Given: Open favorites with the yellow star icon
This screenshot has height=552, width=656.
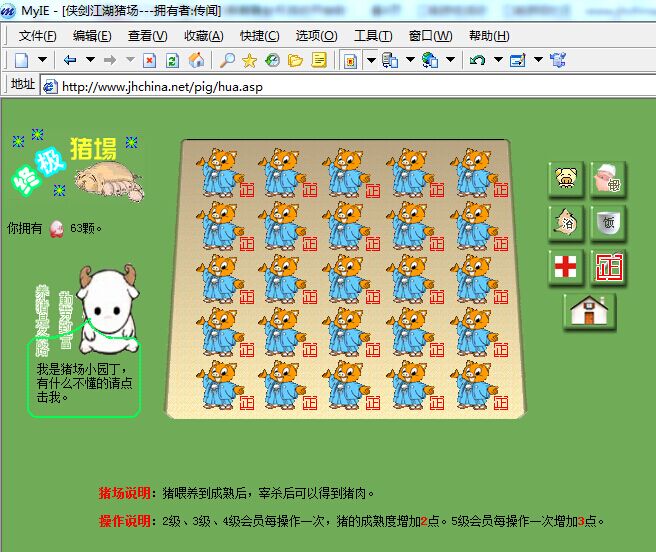Looking at the screenshot, I should (x=249, y=61).
